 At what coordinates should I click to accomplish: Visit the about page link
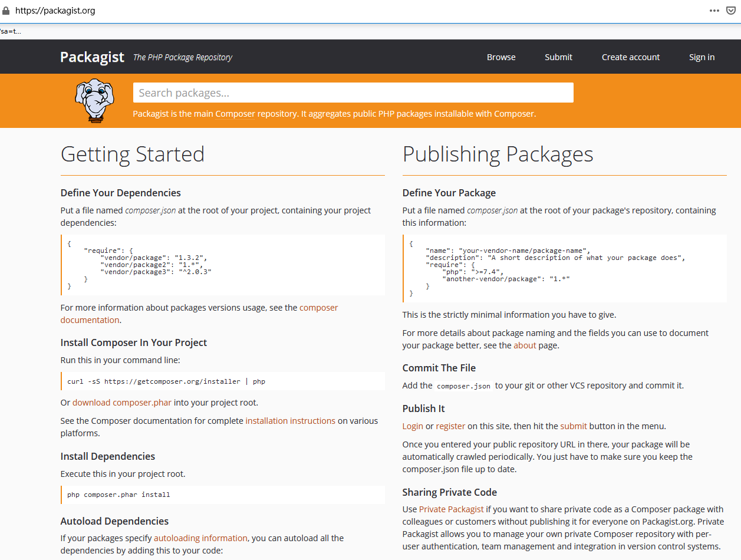(x=525, y=345)
